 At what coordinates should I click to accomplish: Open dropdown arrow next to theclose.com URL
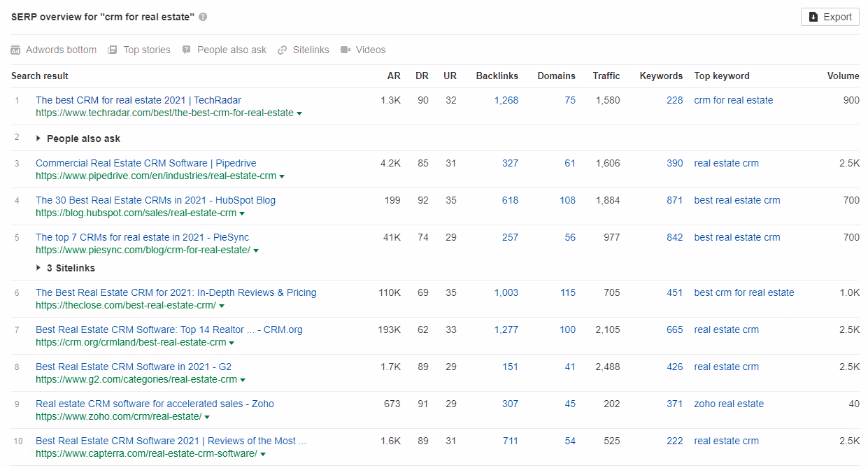pos(222,306)
